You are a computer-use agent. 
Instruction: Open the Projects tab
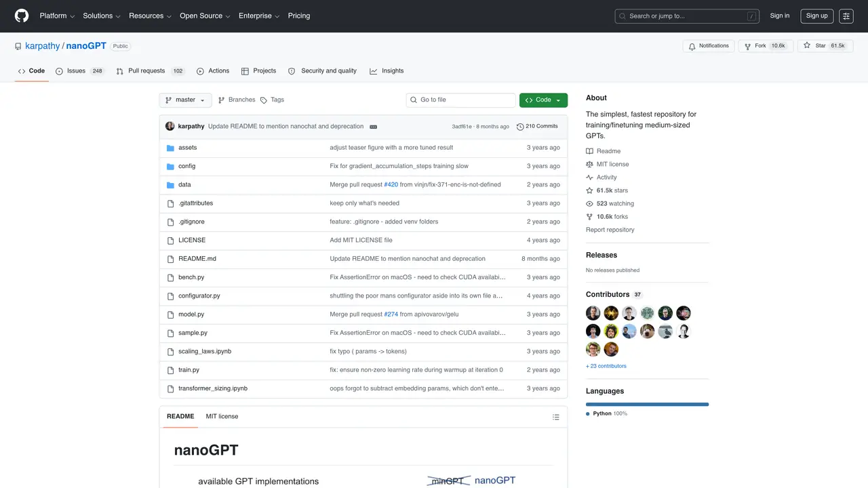258,71
